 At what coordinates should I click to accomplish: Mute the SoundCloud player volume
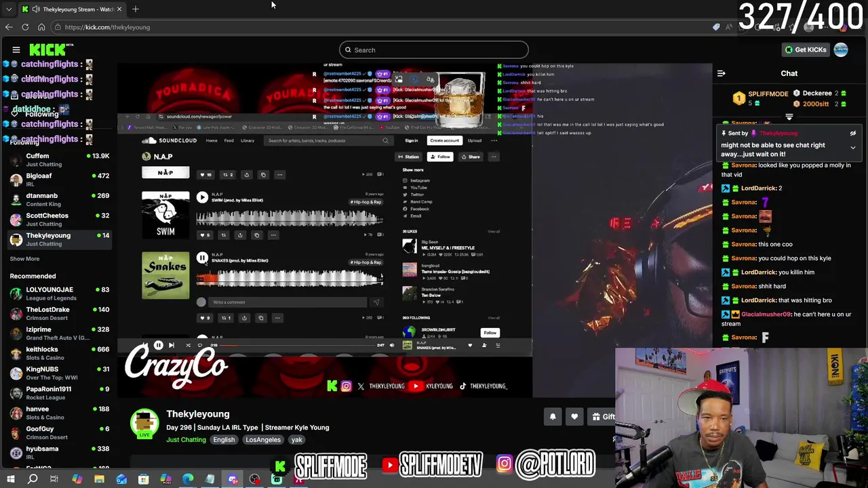pyautogui.click(x=391, y=345)
